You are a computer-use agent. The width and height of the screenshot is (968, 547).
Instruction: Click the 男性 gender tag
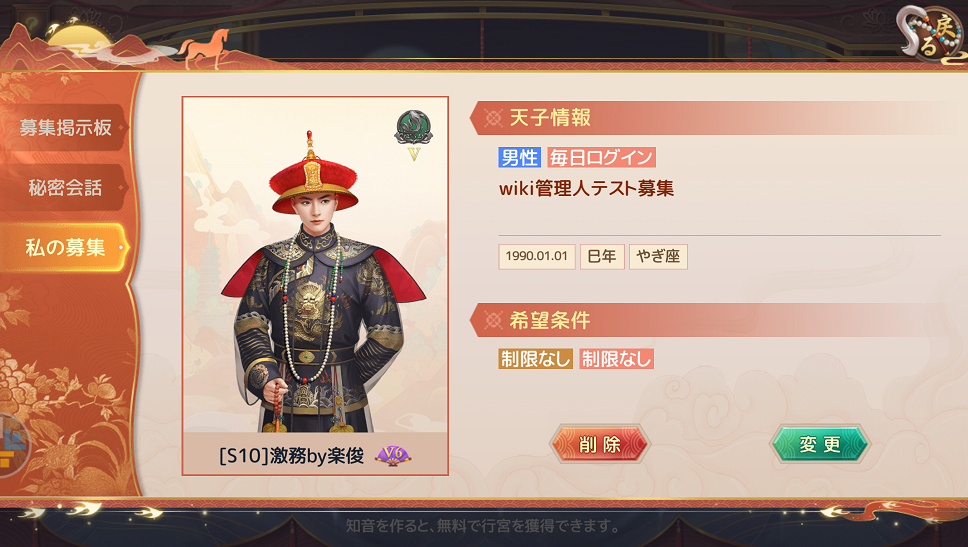[519, 157]
